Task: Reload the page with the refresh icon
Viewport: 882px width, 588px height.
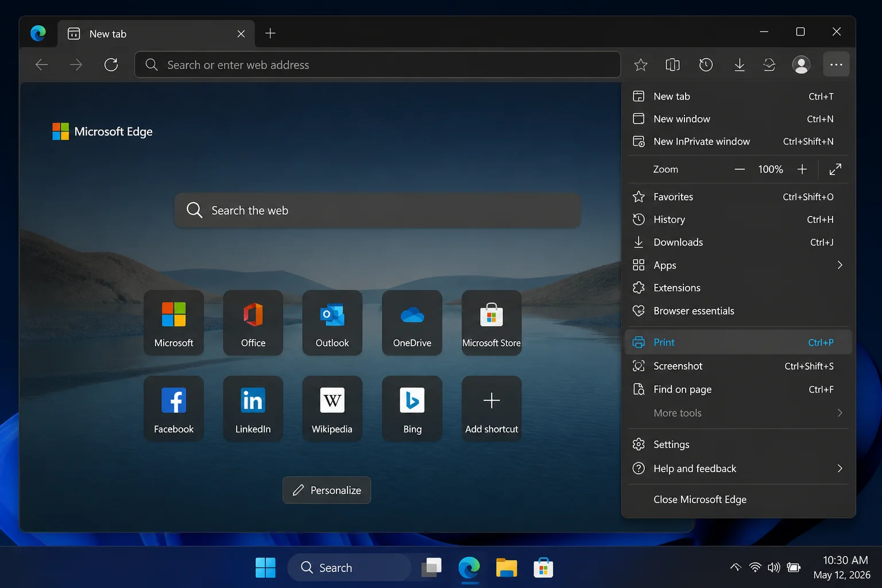Action: coord(111,64)
